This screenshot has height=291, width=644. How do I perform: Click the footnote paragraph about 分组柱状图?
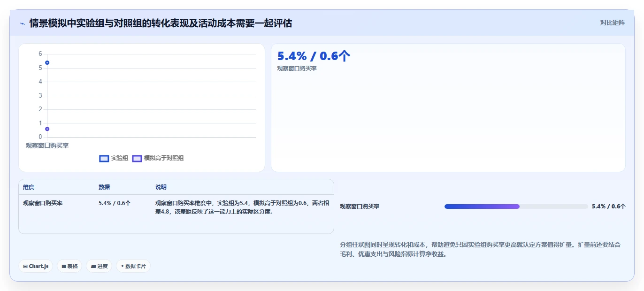480,249
